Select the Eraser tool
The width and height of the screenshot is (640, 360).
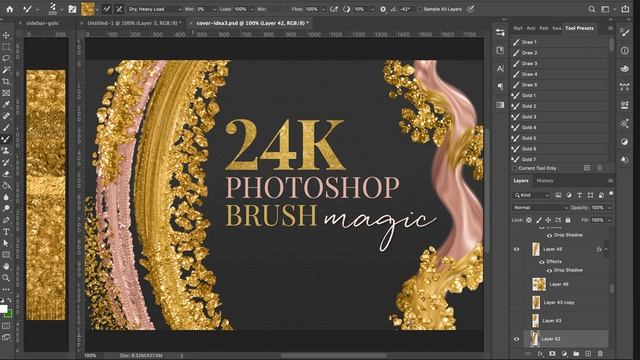6,174
